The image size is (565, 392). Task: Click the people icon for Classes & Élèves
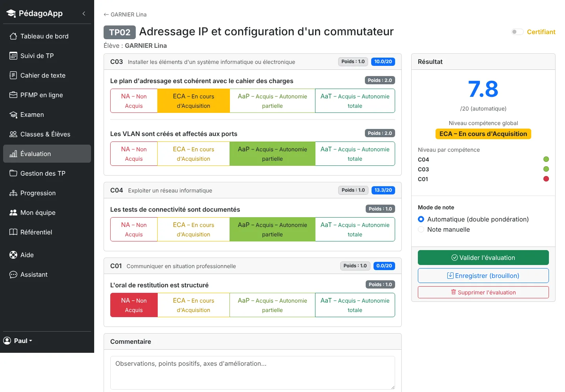point(13,134)
